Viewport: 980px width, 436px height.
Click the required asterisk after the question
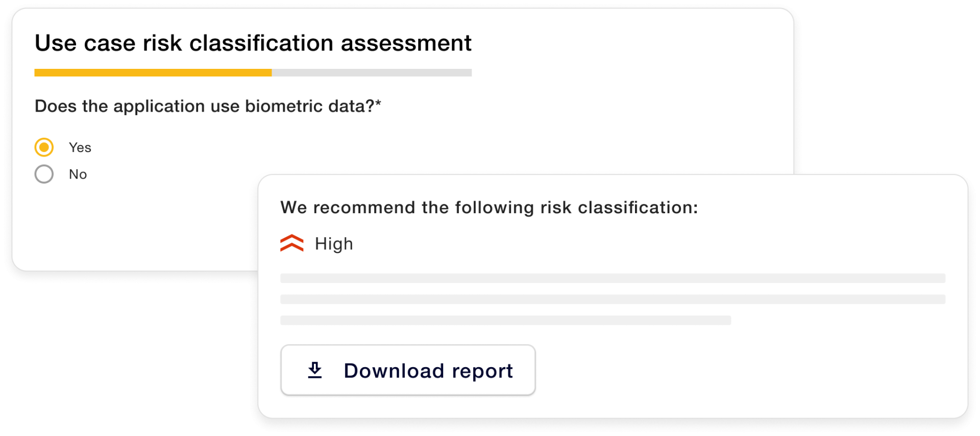(378, 104)
